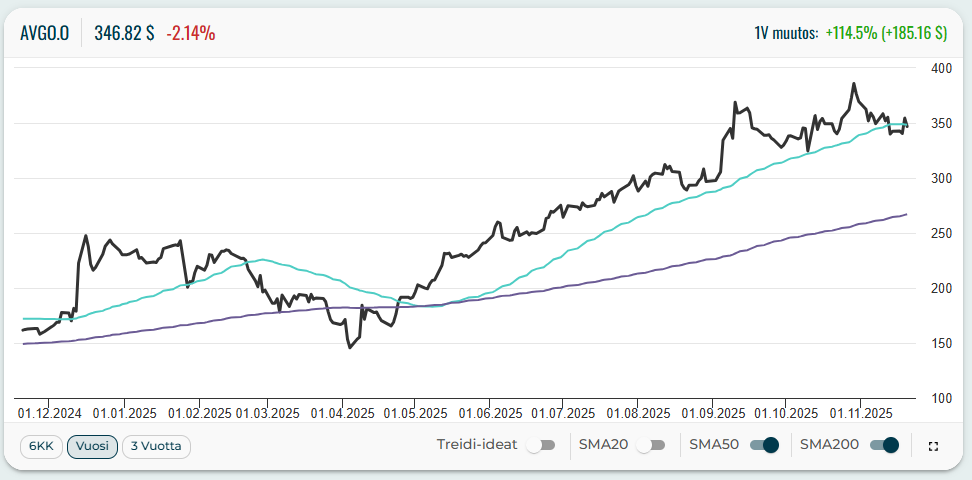Viewport: 972px width, 480px height.
Task: Click the 01.04.2025 date axis label
Action: point(342,412)
